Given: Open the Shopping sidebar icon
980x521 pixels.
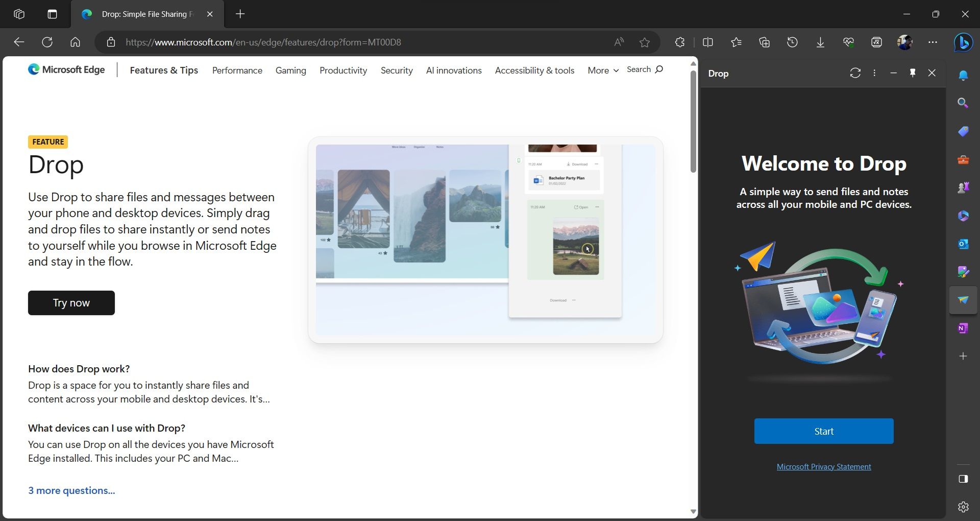Looking at the screenshot, I should (x=963, y=131).
